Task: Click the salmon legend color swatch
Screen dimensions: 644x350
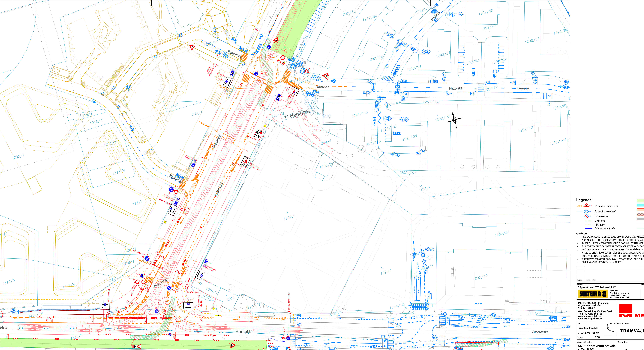Action: coord(641,210)
